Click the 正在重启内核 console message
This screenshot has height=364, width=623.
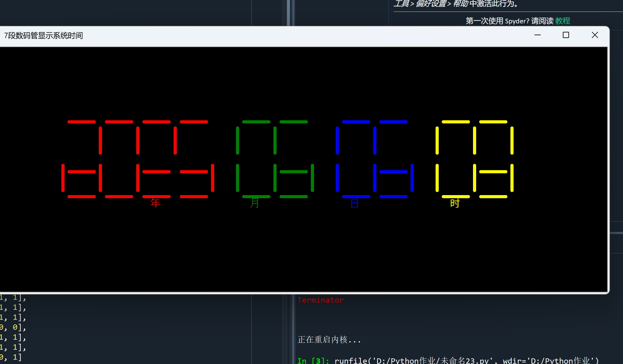point(329,340)
